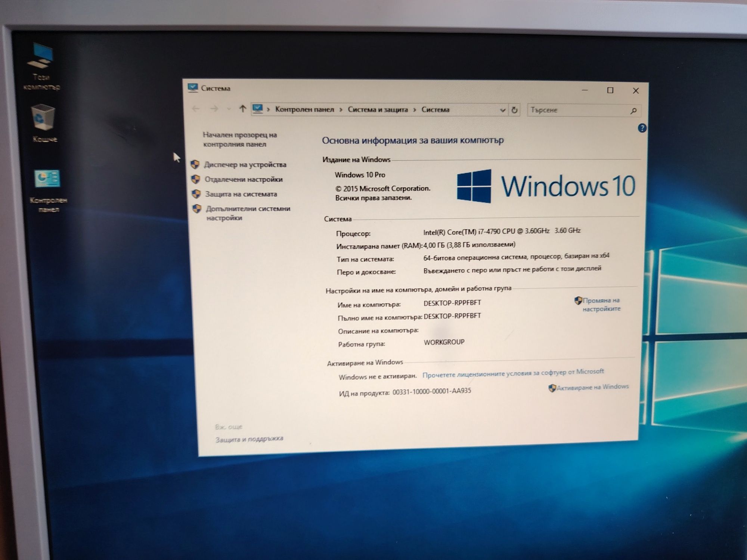The width and height of the screenshot is (747, 560).
Task: Open 'Система и защита' breadcrumb
Action: pos(378,110)
